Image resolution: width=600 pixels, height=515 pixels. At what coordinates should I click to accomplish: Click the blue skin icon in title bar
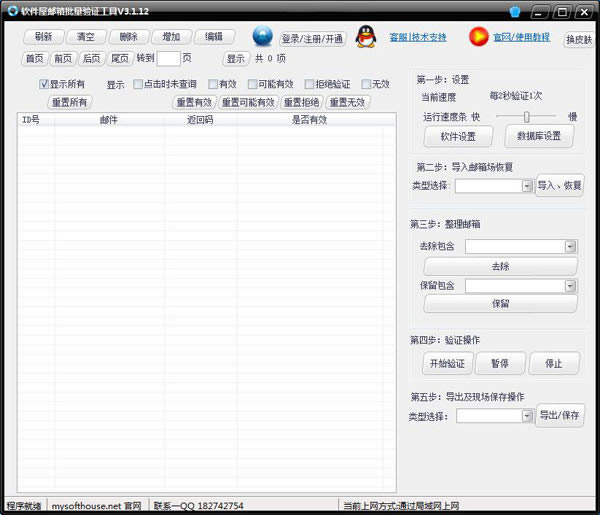click(515, 11)
